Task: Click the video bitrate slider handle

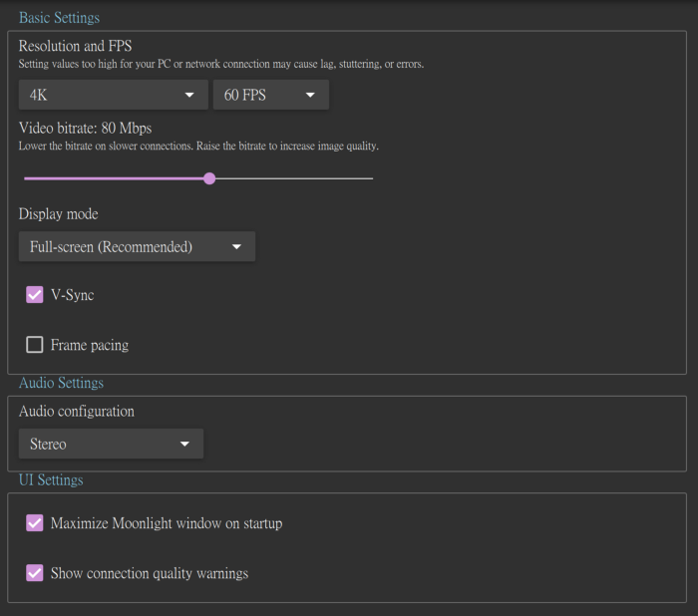Action: (209, 178)
